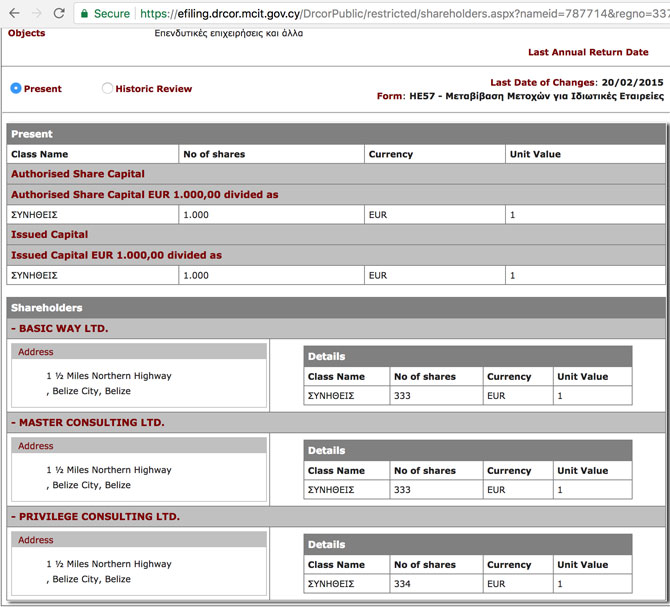Screen dimensions: 670x607
Task: Focus the browser address bar URL
Action: pyautogui.click(x=405, y=14)
